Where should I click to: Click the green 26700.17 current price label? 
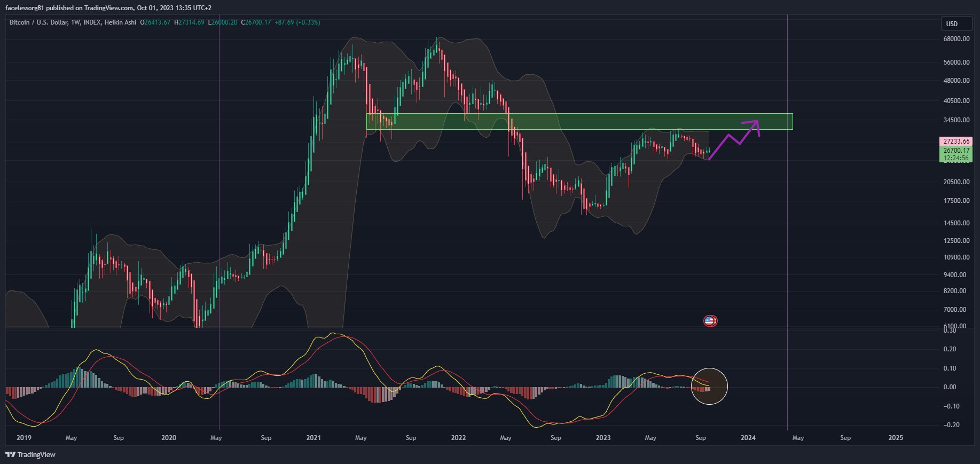coord(956,151)
